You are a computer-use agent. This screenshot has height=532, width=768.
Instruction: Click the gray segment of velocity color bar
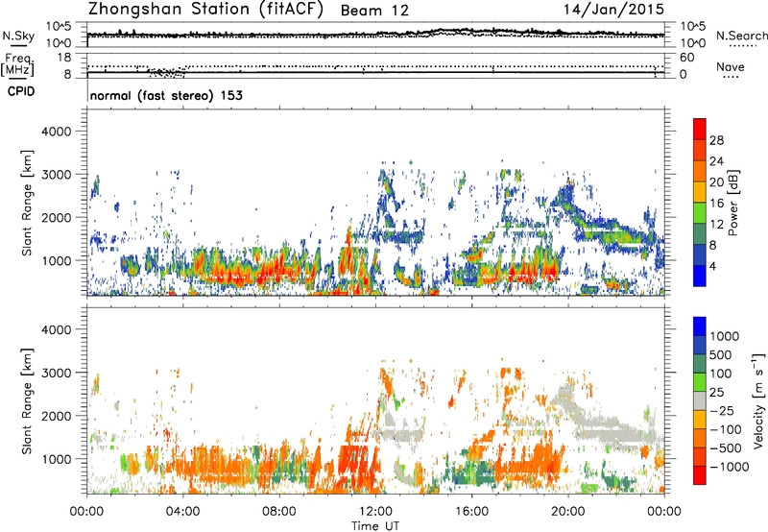(700, 401)
